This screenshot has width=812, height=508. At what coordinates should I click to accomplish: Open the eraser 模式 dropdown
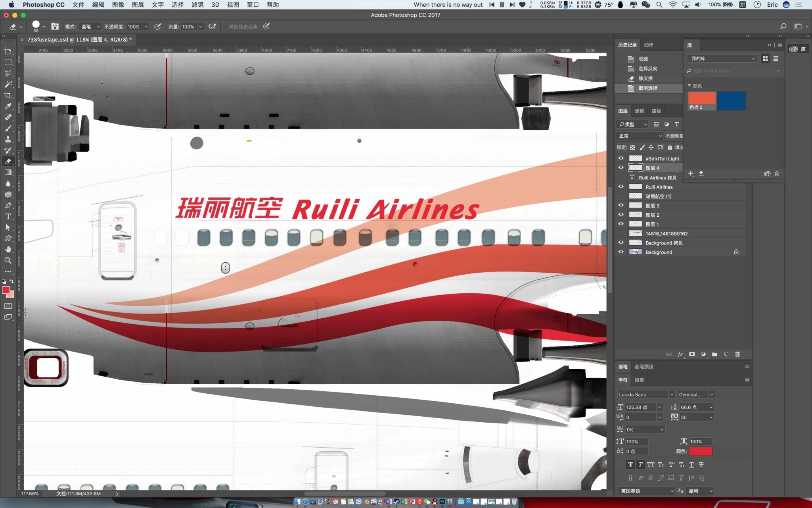pos(90,27)
